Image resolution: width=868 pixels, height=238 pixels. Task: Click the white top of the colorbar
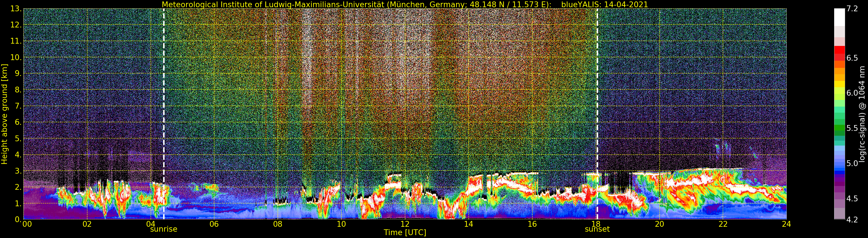tap(839, 17)
